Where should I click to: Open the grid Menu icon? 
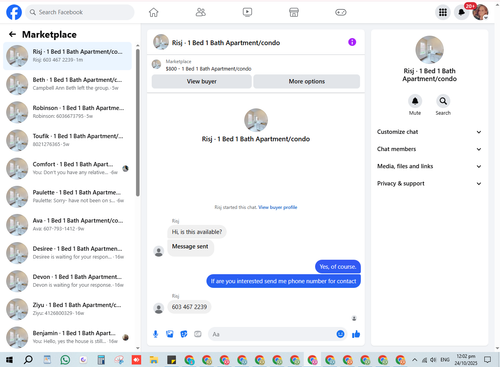pos(443,13)
